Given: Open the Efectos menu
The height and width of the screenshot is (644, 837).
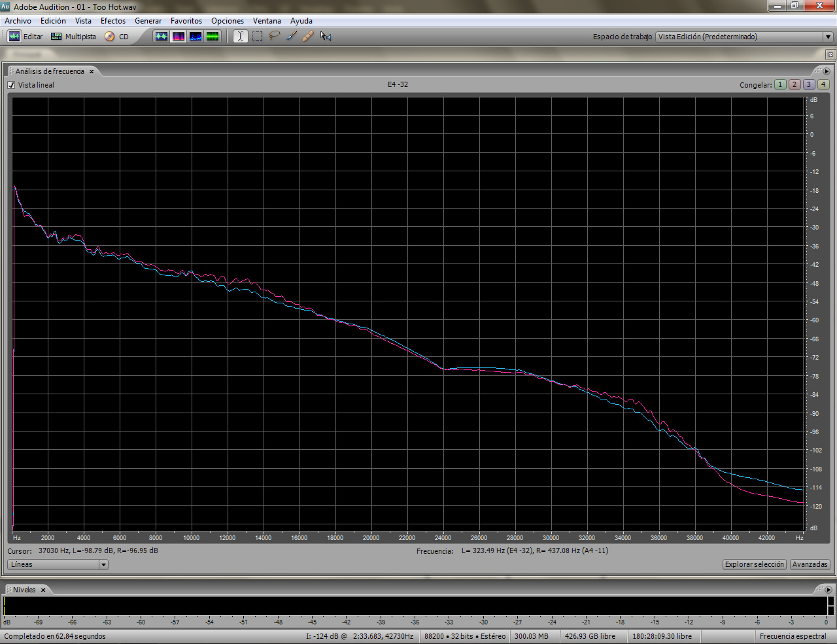Looking at the screenshot, I should coord(113,21).
